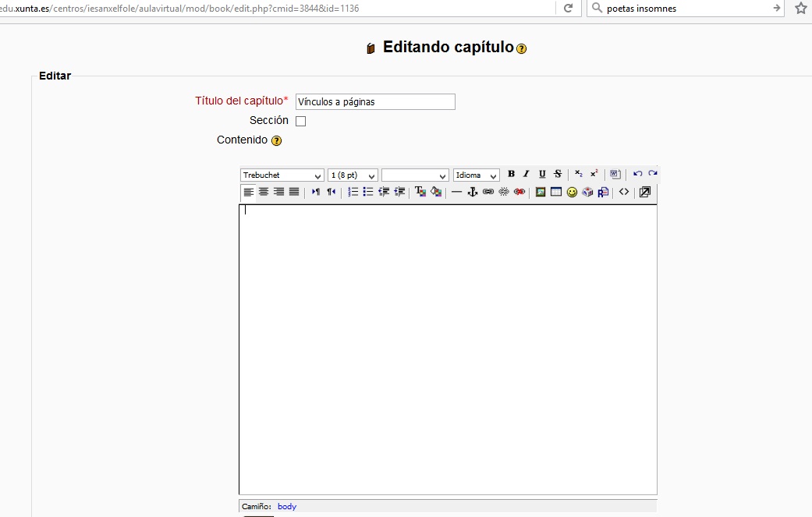Click inside the content editing area
812x517 pixels.
click(448, 349)
